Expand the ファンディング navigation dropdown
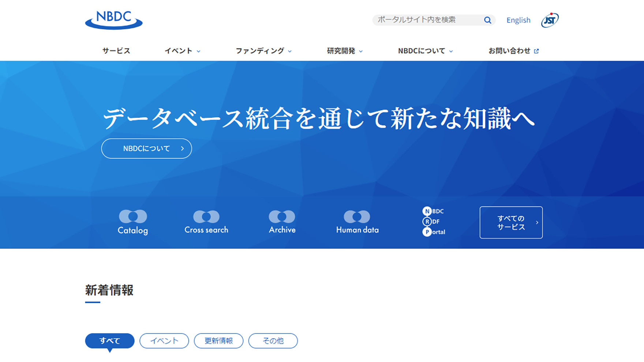 pyautogui.click(x=263, y=51)
